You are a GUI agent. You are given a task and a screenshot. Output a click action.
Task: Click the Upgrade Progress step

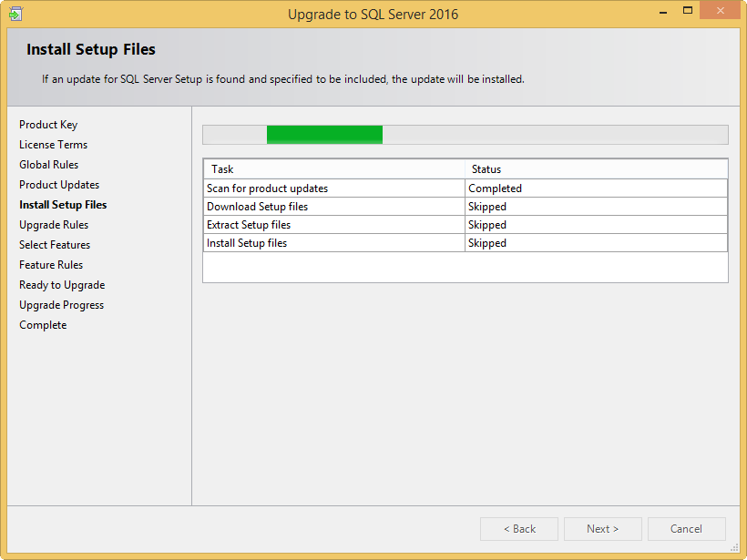tap(61, 305)
